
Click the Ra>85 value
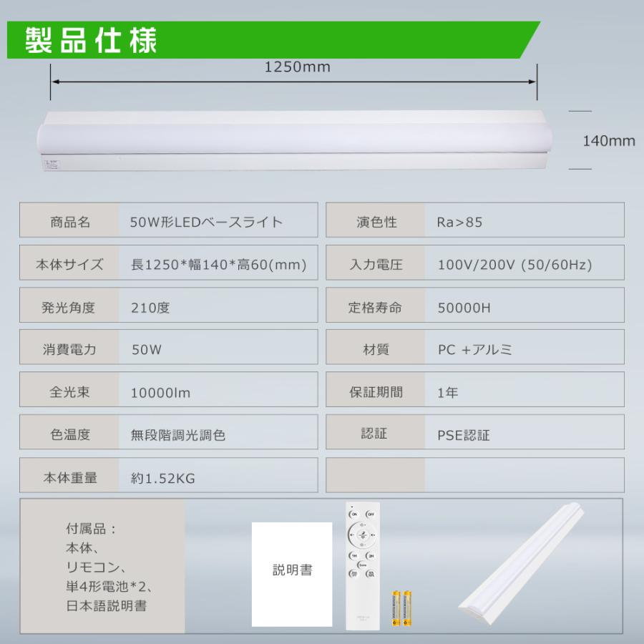[x=459, y=223]
